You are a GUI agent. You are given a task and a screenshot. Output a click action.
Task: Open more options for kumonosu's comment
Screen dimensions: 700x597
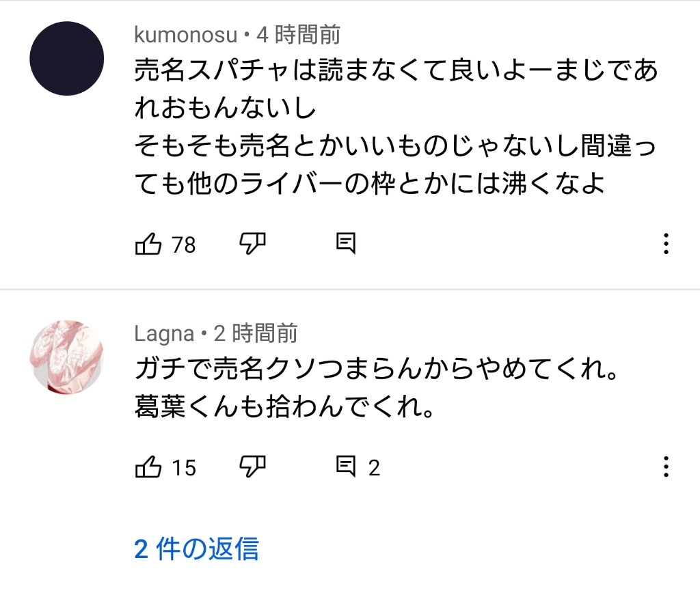tap(667, 244)
